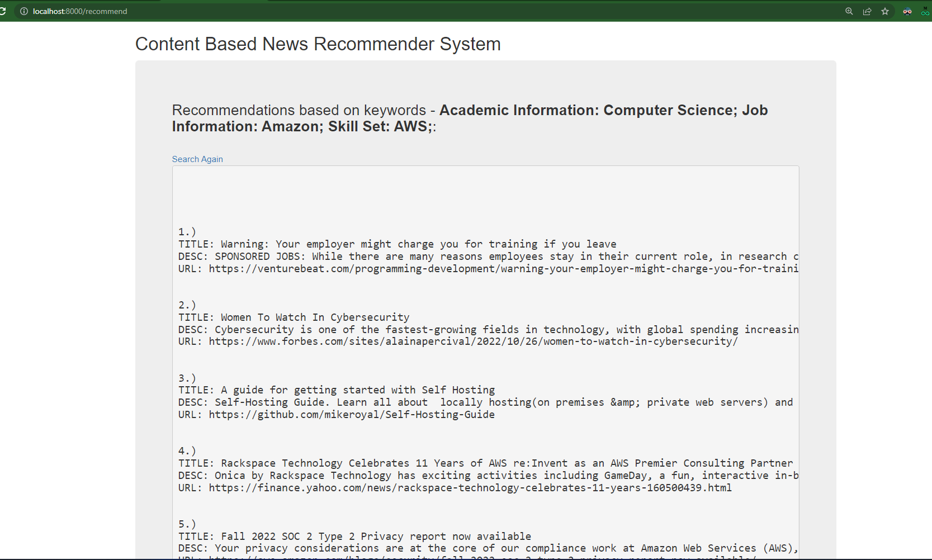This screenshot has width=932, height=560.
Task: Select the Cybersecurity fastest-growing fields description
Action: tap(488, 330)
